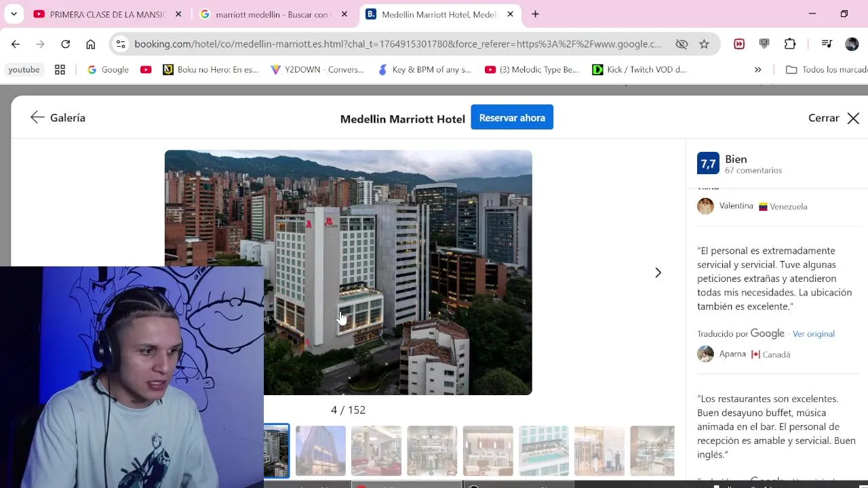Select the fourth gallery thumbnail
868x488 pixels.
[x=432, y=451]
